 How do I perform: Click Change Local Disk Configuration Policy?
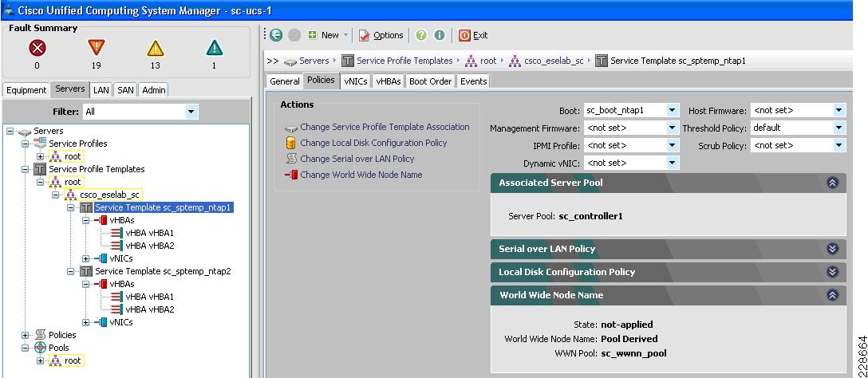[x=373, y=143]
